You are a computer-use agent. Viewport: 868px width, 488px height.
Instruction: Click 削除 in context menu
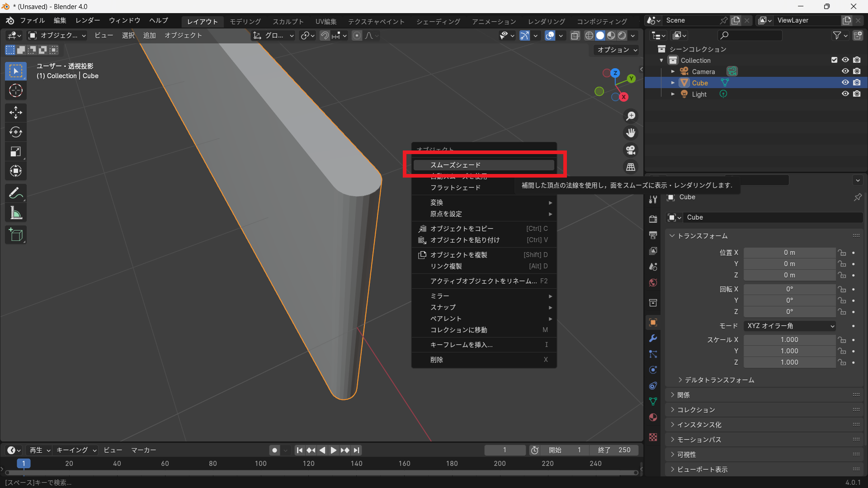click(x=437, y=360)
